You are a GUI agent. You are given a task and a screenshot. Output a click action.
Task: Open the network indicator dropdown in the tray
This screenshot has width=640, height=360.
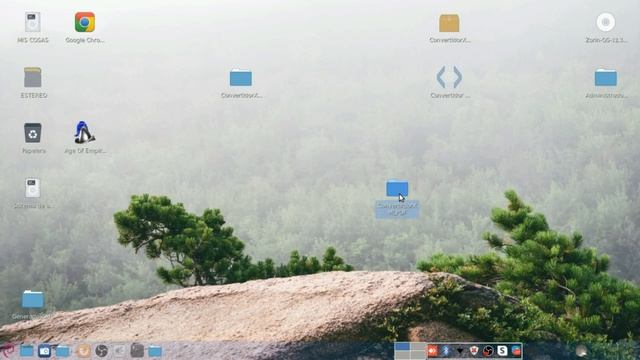point(460,351)
